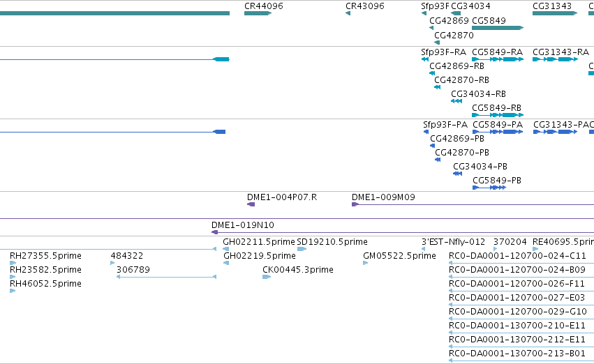Click the RC0-DA0001-130700-212-E11 label
The image size is (594, 364).
[517, 340]
